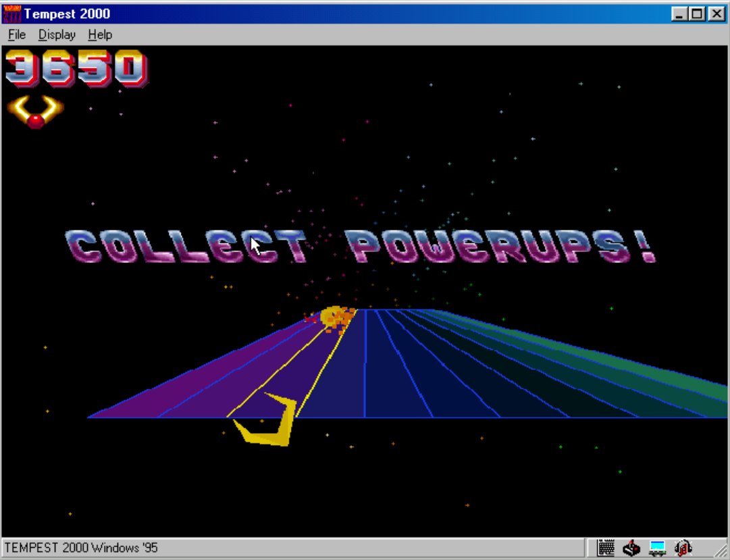
Task: Click the window resize grip corner
Action: tap(721, 551)
